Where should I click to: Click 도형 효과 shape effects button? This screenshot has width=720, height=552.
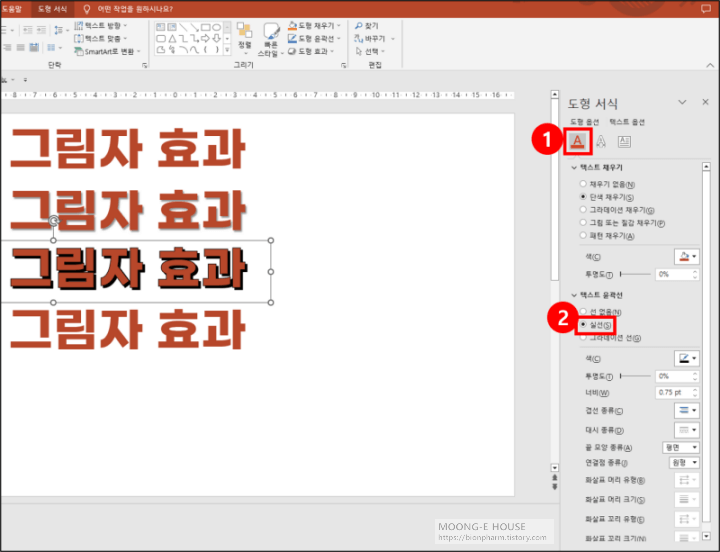tap(311, 51)
